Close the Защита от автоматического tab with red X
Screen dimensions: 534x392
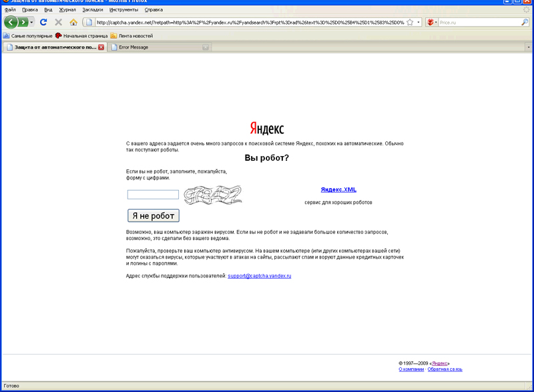101,47
